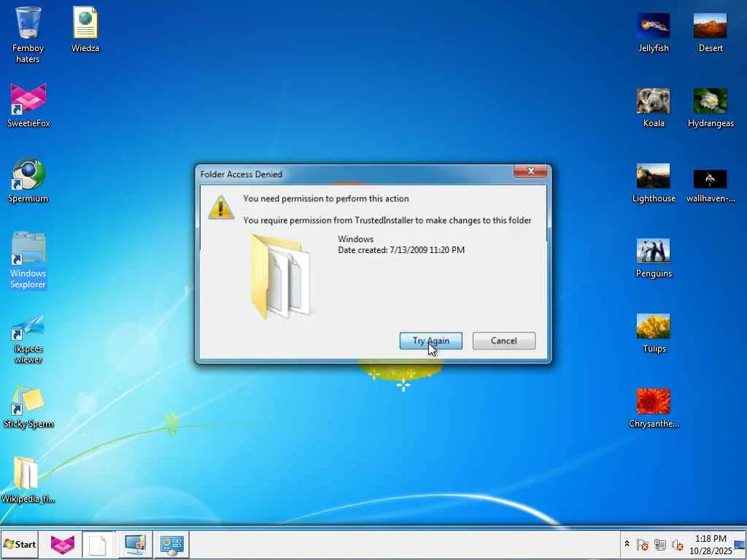Select the Desert image on desktop
Image resolution: width=747 pixels, height=560 pixels.
pyautogui.click(x=711, y=32)
